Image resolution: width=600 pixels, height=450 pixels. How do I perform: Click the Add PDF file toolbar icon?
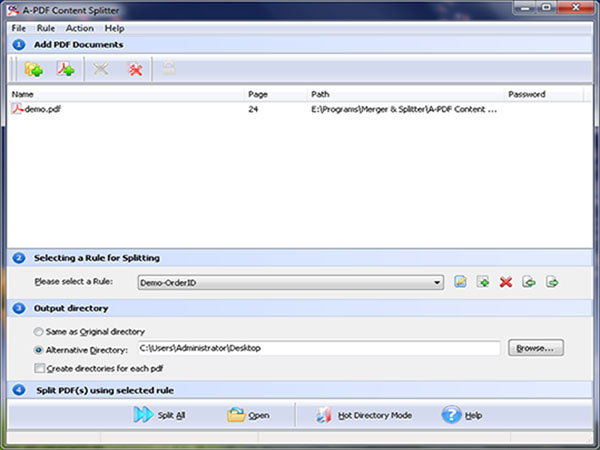point(65,69)
